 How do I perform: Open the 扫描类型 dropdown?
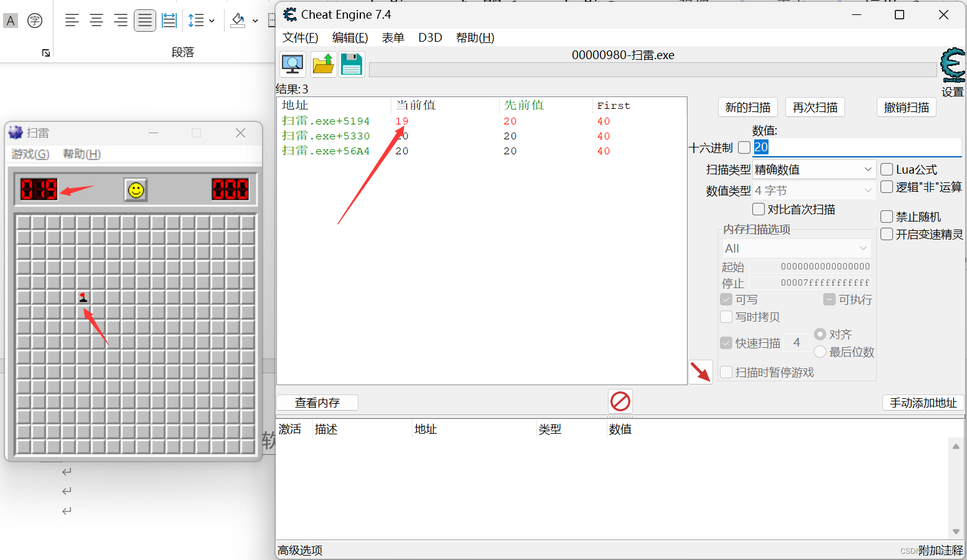click(814, 169)
